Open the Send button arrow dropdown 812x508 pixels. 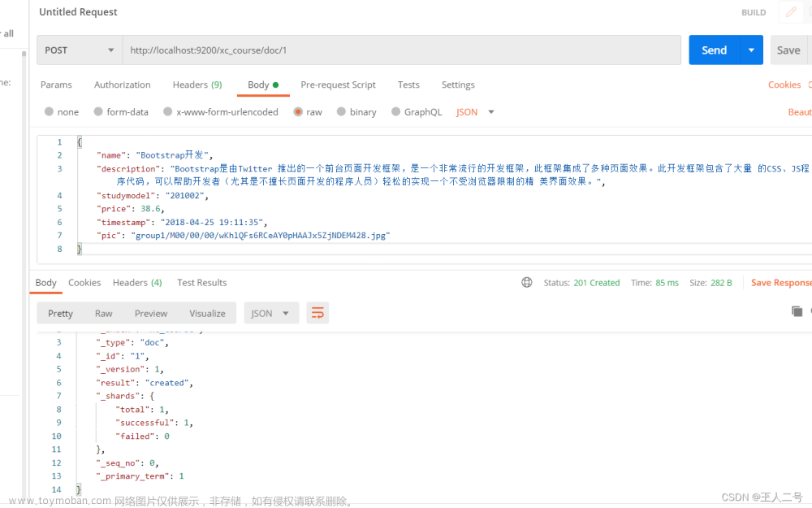[751, 50]
